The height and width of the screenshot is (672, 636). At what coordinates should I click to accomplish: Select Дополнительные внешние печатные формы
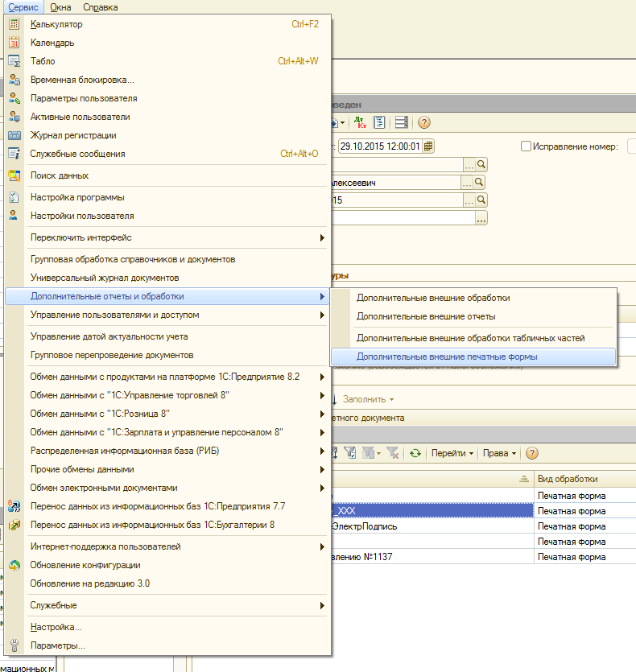coord(447,356)
